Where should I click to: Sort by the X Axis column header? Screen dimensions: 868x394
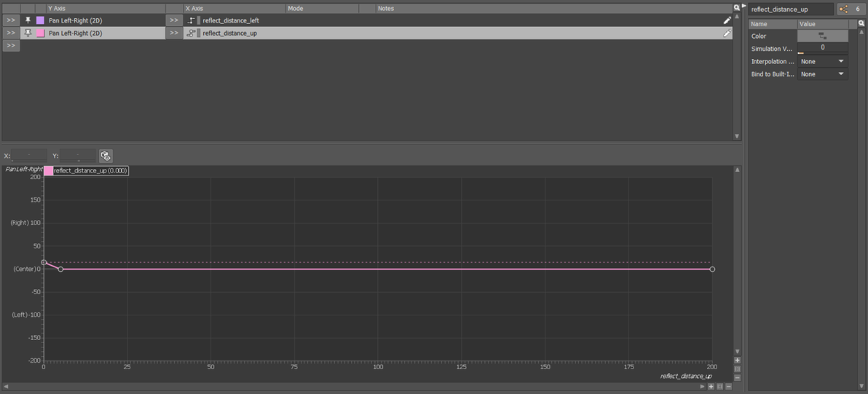[234, 9]
